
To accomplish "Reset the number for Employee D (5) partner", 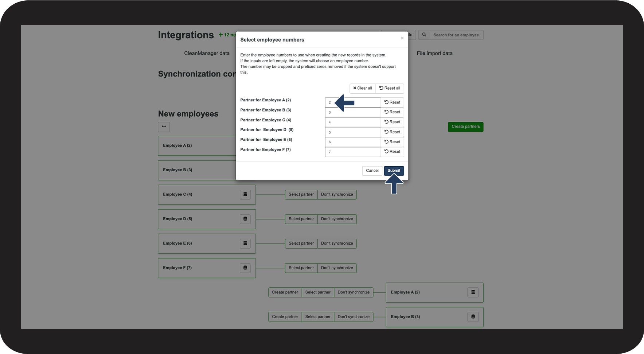I will coord(392,132).
